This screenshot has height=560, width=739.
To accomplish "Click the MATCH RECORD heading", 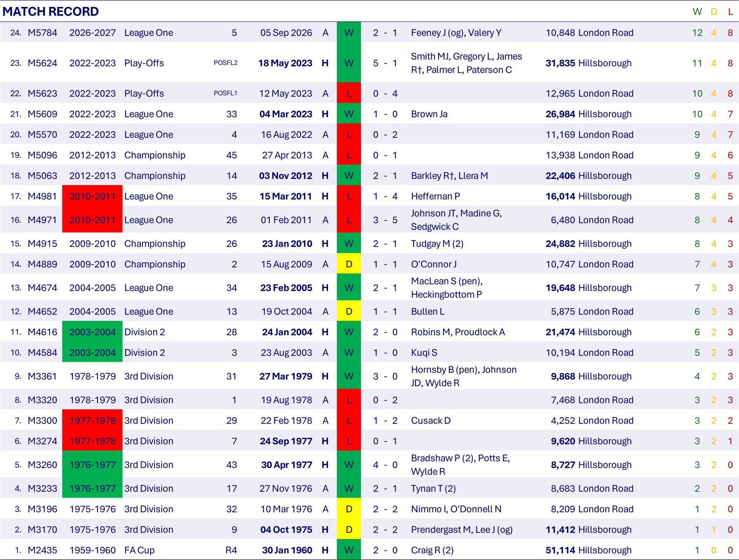I will (50, 12).
